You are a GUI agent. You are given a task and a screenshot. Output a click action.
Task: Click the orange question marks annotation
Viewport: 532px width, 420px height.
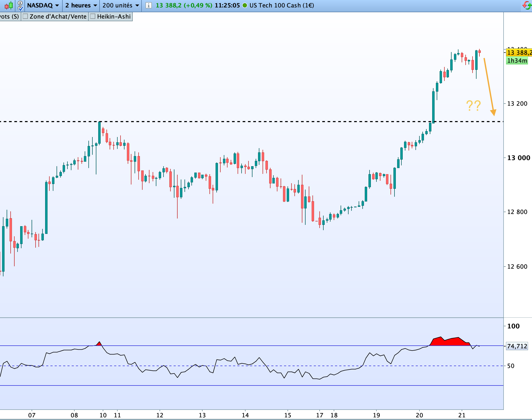point(473,106)
